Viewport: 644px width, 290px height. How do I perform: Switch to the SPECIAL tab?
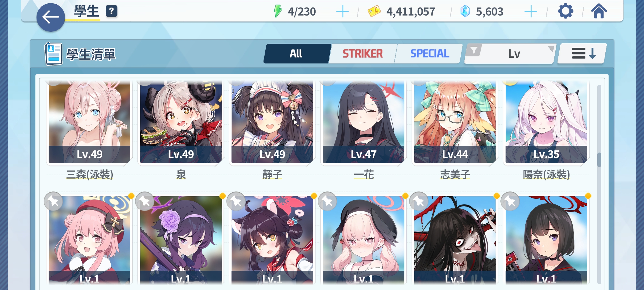click(429, 54)
